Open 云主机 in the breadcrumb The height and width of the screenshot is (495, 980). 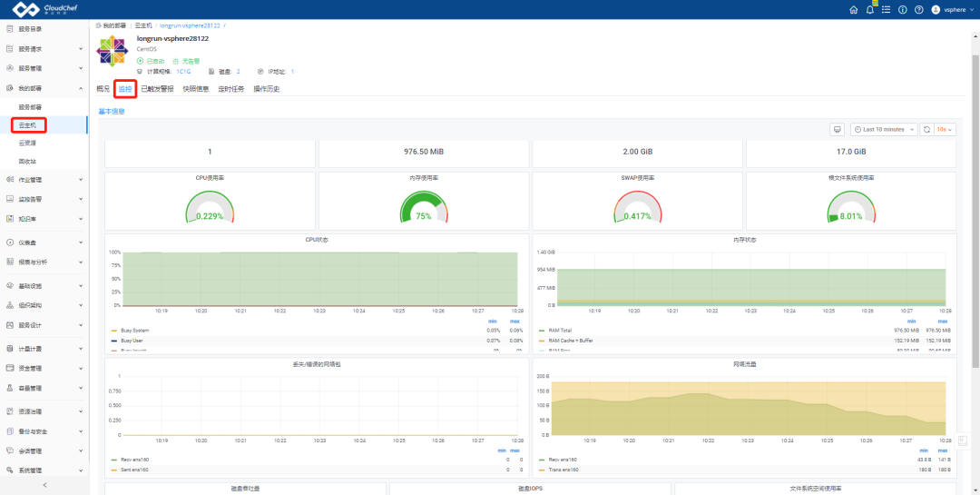coord(143,25)
